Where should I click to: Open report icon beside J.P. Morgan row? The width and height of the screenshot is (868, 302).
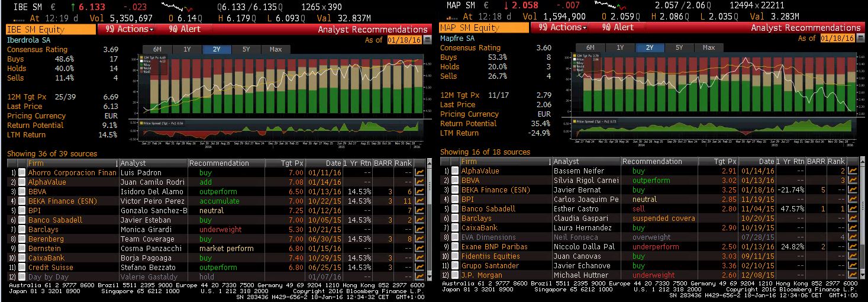click(455, 275)
